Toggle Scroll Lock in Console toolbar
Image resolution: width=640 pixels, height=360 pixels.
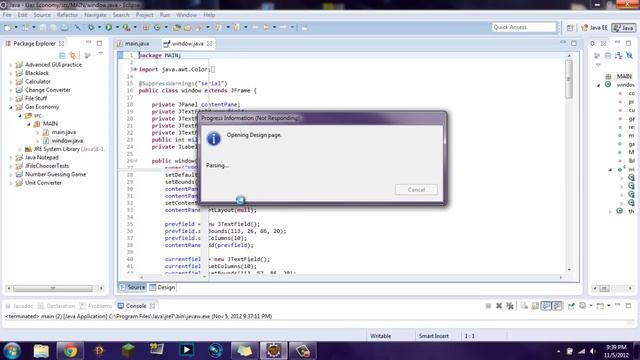(535, 306)
